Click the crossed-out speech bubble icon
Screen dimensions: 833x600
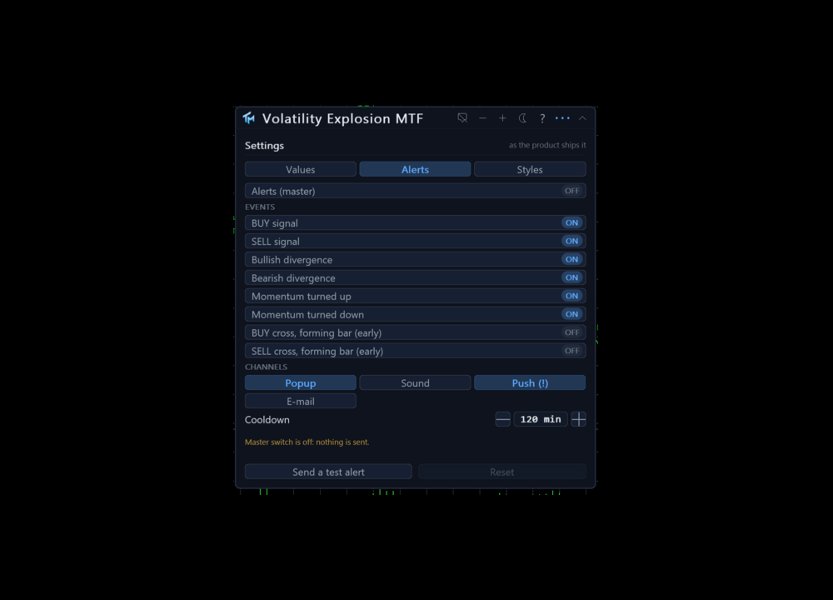coord(462,118)
